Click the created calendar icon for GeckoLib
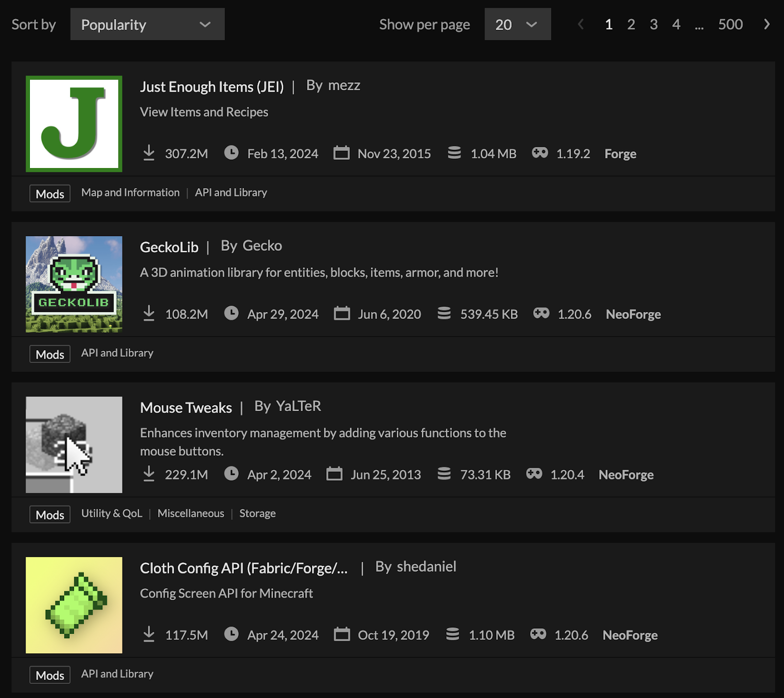This screenshot has width=784, height=698. (342, 313)
